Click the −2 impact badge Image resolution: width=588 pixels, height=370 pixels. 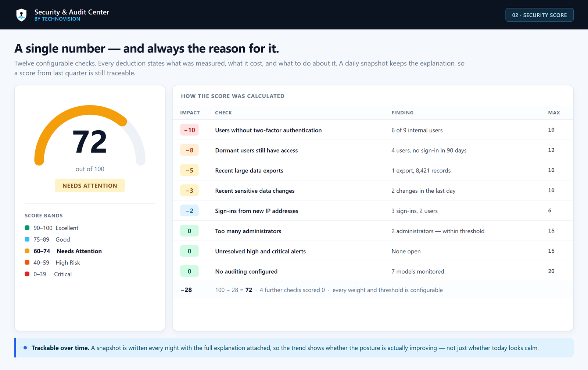(189, 211)
